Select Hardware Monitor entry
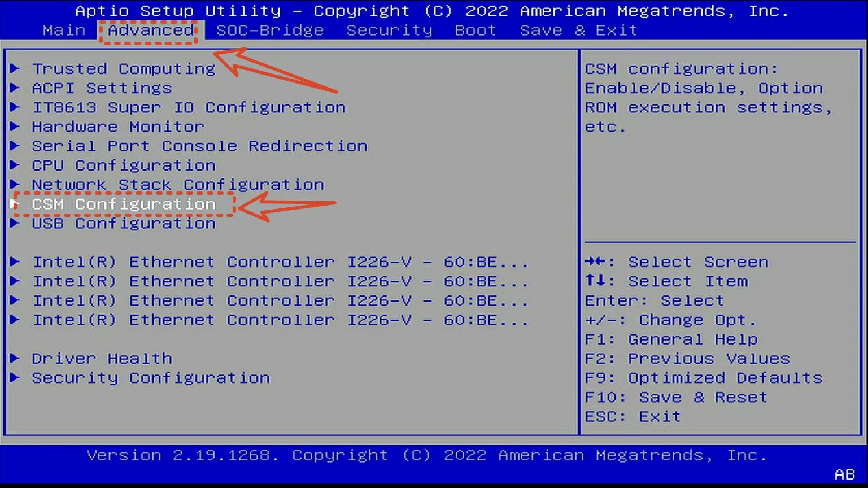Image resolution: width=868 pixels, height=488 pixels. (x=118, y=127)
